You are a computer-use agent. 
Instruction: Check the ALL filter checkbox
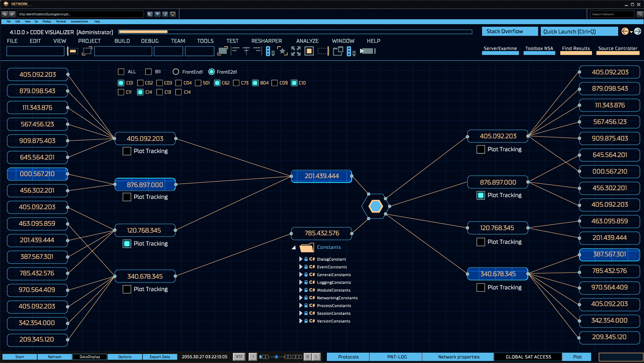coord(121,72)
